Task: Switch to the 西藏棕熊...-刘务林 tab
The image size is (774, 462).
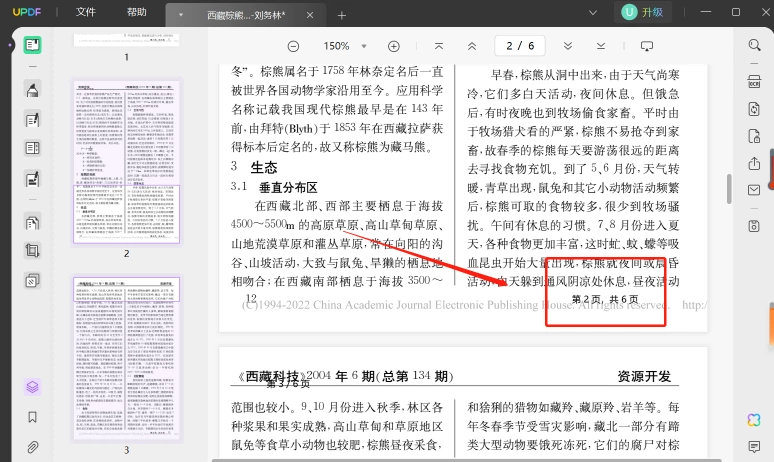Action: coord(246,15)
